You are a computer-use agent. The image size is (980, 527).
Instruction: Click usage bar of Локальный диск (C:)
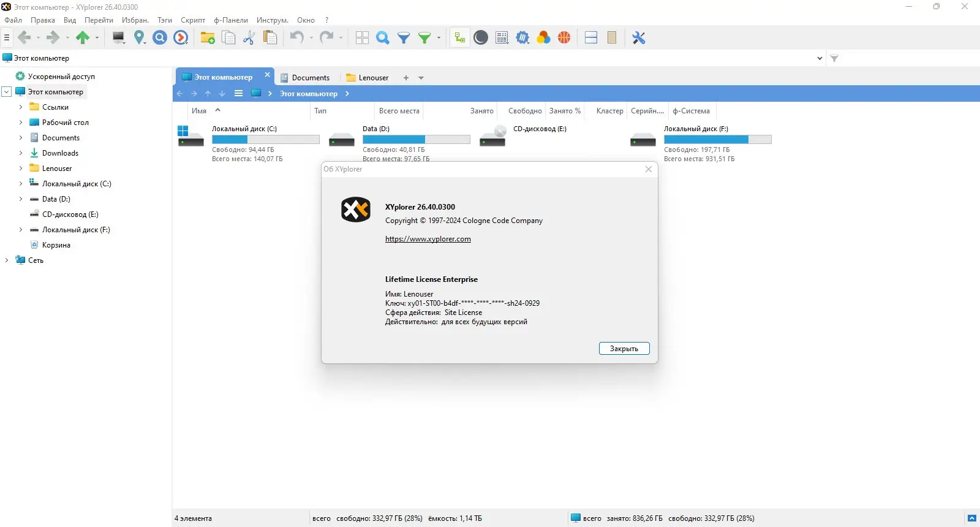[x=266, y=140]
